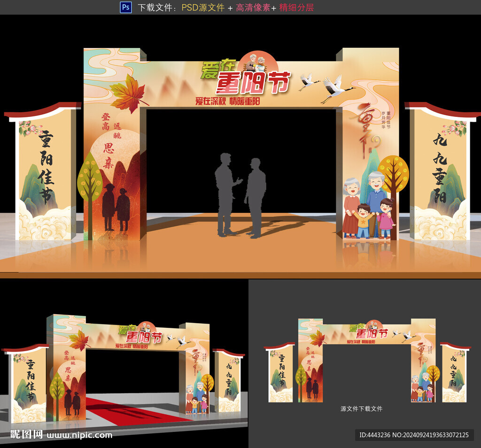Click the '精细分层' text in header
The height and width of the screenshot is (448, 481).
point(297,8)
